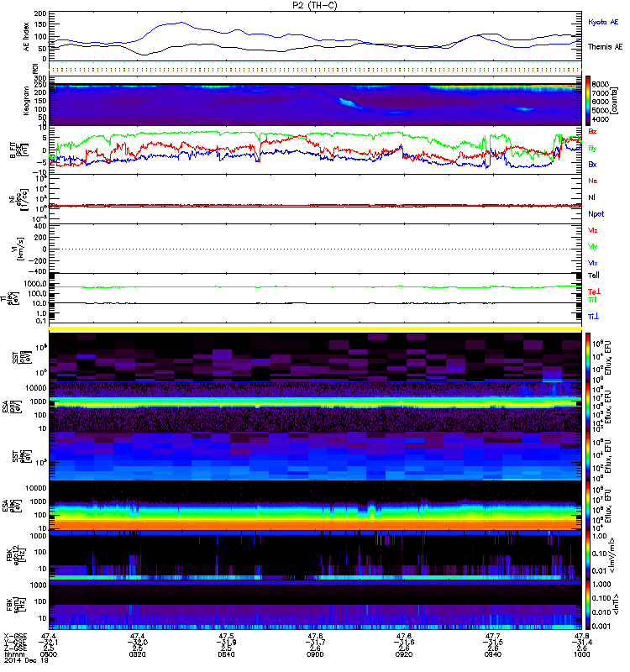
Task: Select the red Ne density label
Action: coord(593,181)
